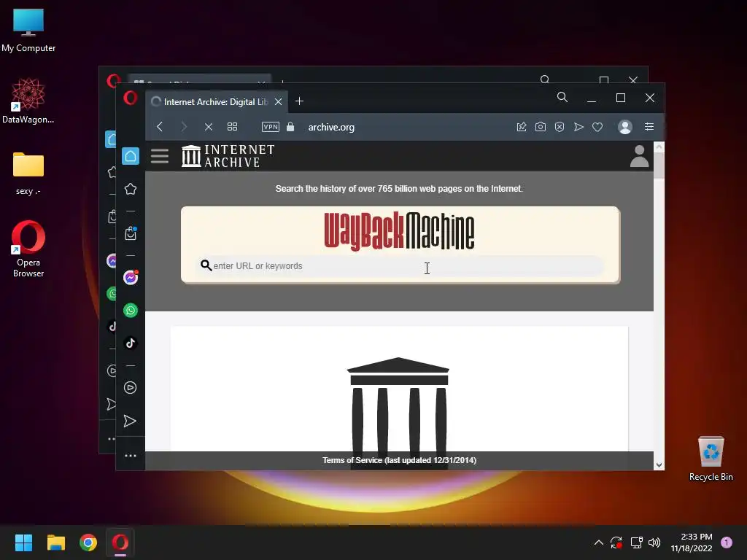Viewport: 747px width, 560px height.
Task: Open the Shopping bag icon in the sidebar
Action: (x=131, y=233)
